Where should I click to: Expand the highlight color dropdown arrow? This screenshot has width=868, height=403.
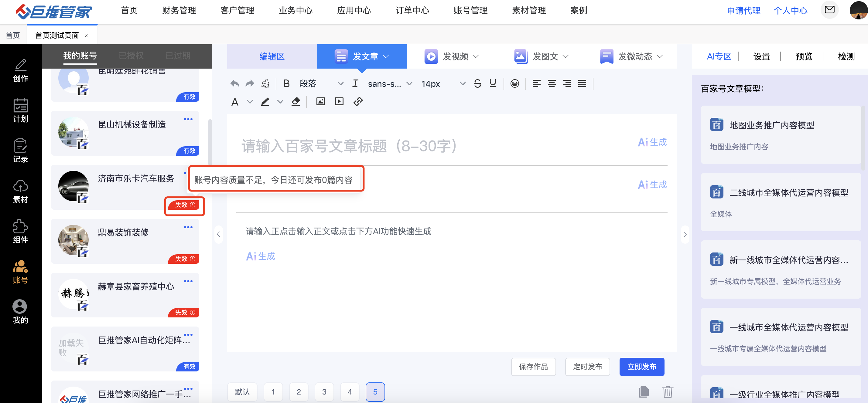[x=280, y=102]
